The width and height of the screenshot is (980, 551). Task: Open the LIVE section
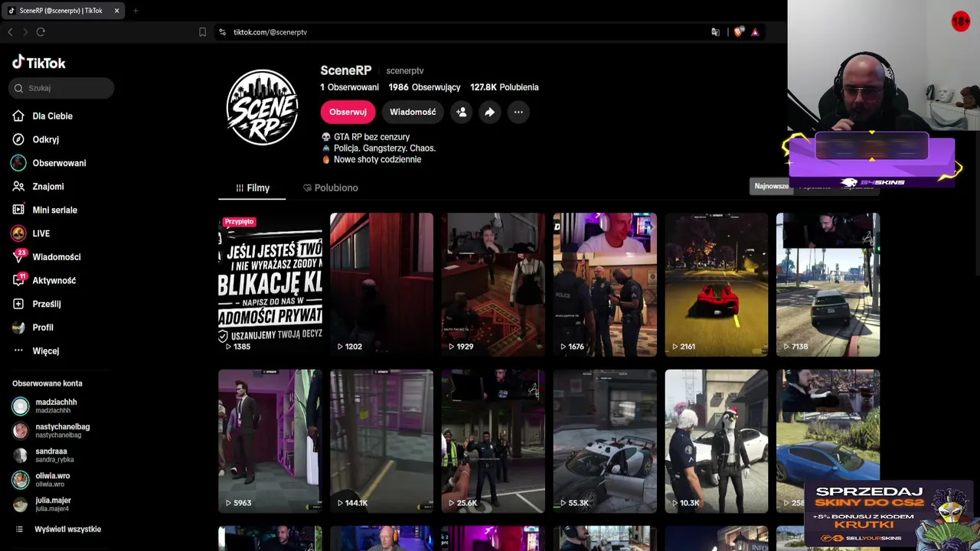(x=31, y=233)
